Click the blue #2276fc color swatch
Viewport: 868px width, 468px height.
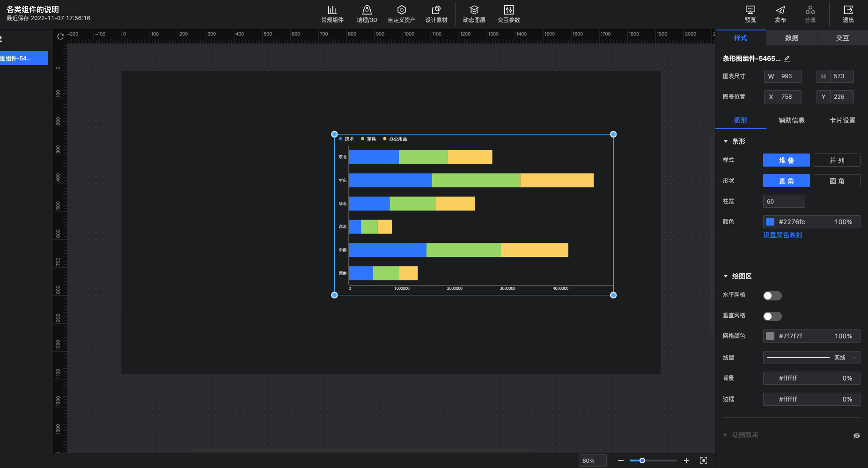(x=770, y=222)
